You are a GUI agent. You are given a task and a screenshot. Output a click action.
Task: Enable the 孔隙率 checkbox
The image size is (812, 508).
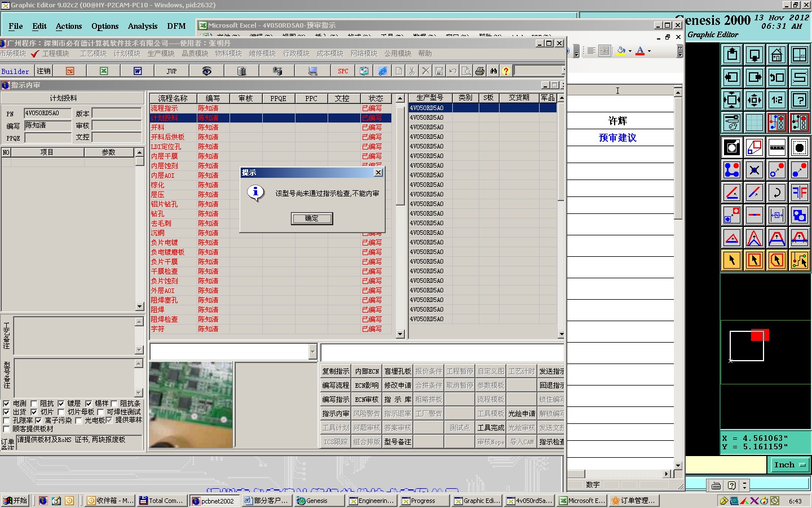pyautogui.click(x=6, y=421)
